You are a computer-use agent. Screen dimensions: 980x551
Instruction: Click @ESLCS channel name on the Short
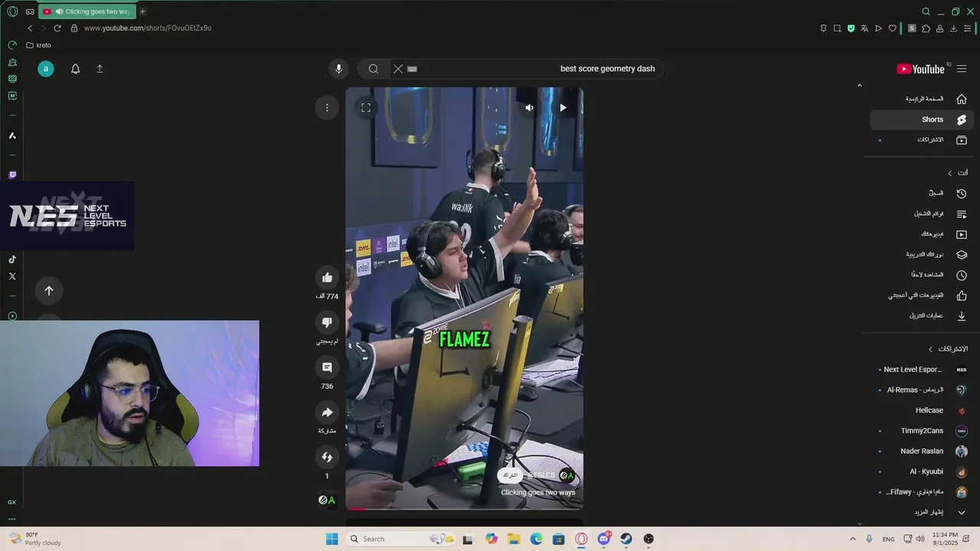[x=541, y=475]
